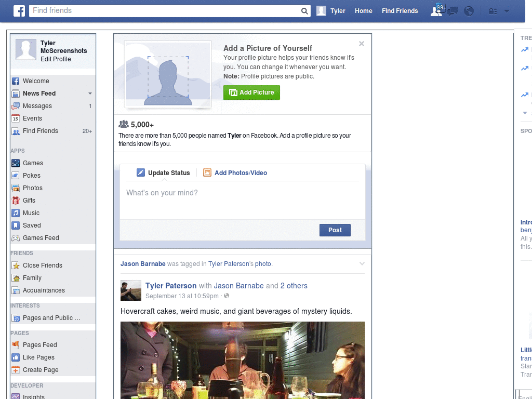Expand the News Feed dropdown arrow
This screenshot has width=532, height=399.
click(90, 94)
